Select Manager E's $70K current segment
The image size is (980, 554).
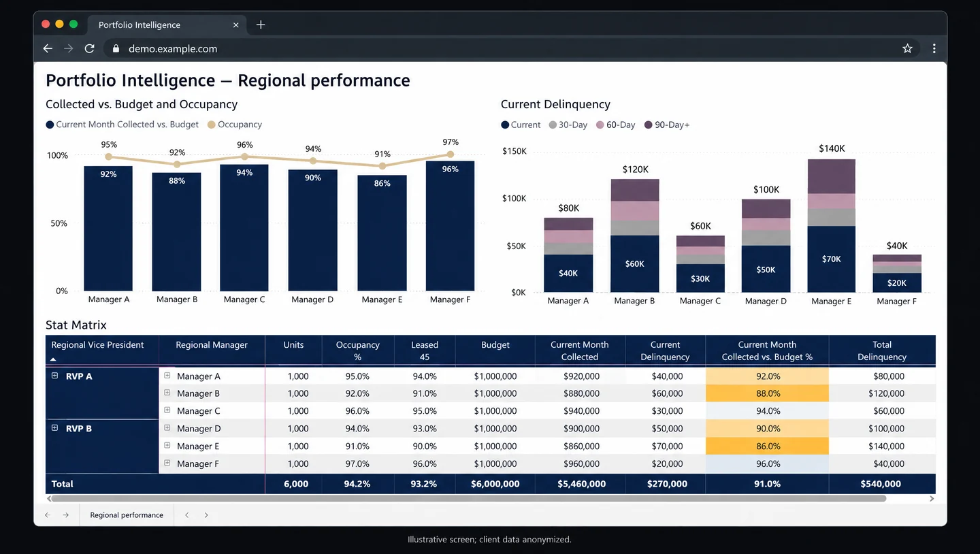click(831, 259)
